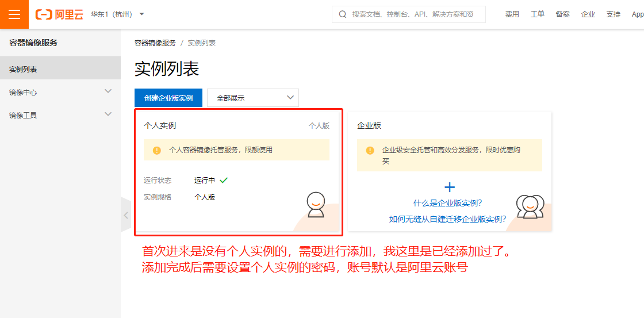Image resolution: width=644 pixels, height=318 pixels.
Task: Click the 实例规格 label
Action: [x=158, y=197]
